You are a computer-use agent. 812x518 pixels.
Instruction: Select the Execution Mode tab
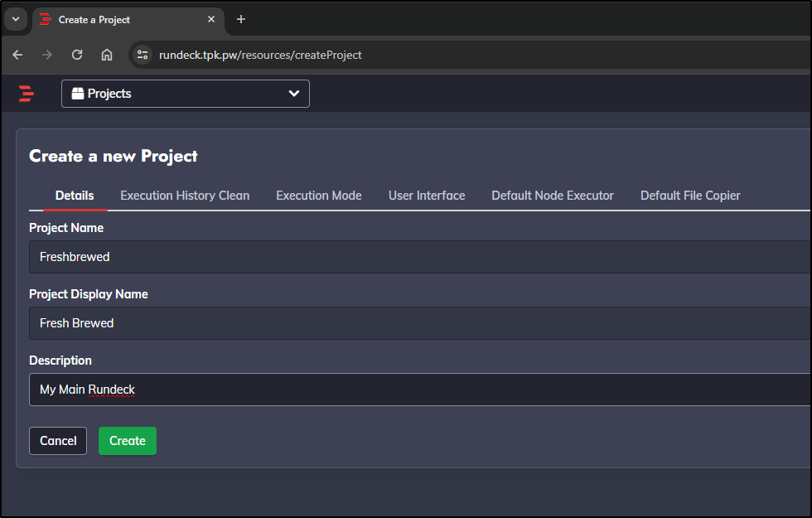(x=319, y=196)
